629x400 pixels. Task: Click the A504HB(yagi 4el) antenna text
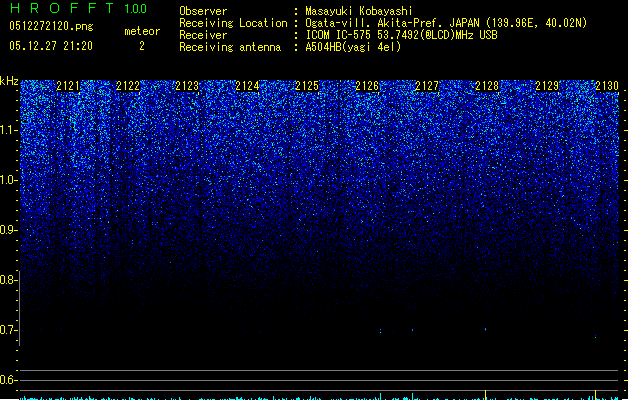[x=353, y=47]
